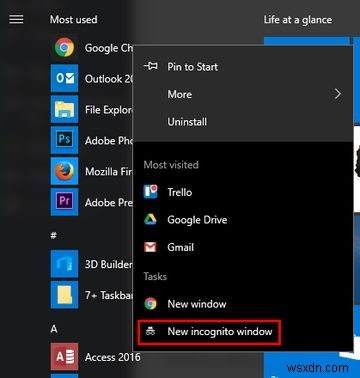The height and width of the screenshot is (378, 360).
Task: Click the Adobe Photoshop Ps icon
Action: click(64, 140)
